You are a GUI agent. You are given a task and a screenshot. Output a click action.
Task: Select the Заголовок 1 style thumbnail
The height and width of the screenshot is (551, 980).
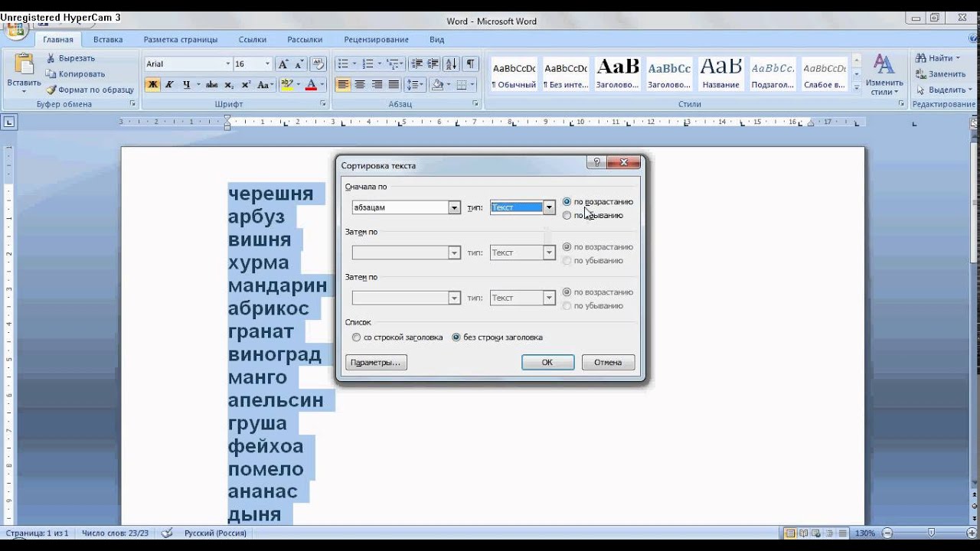tap(617, 74)
